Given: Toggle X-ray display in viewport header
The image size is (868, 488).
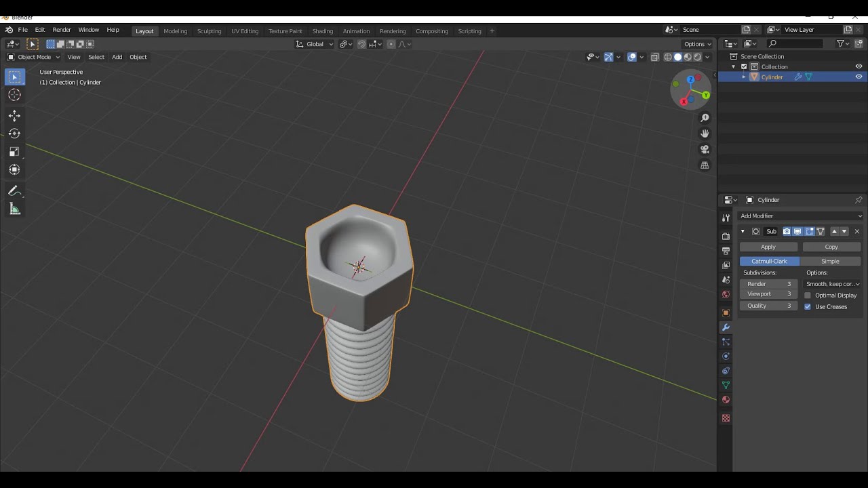Looking at the screenshot, I should coord(655,57).
